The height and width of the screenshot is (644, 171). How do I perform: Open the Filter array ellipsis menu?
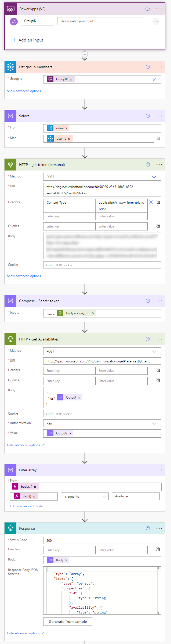[159, 470]
